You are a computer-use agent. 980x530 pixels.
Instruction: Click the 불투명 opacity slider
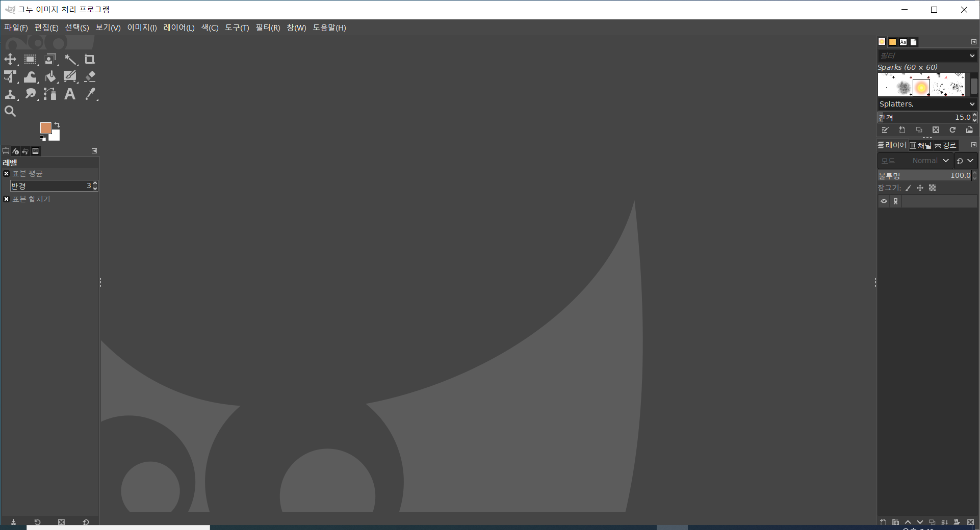[924, 175]
